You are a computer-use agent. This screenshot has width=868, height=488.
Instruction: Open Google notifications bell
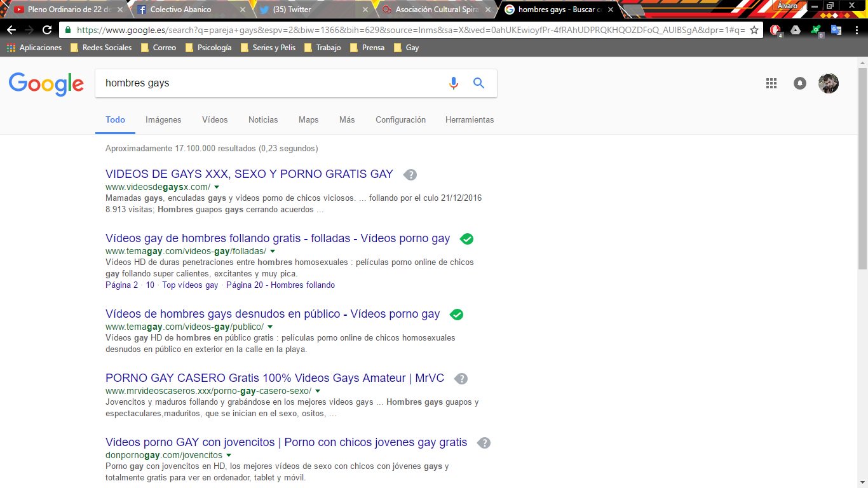[x=800, y=83]
